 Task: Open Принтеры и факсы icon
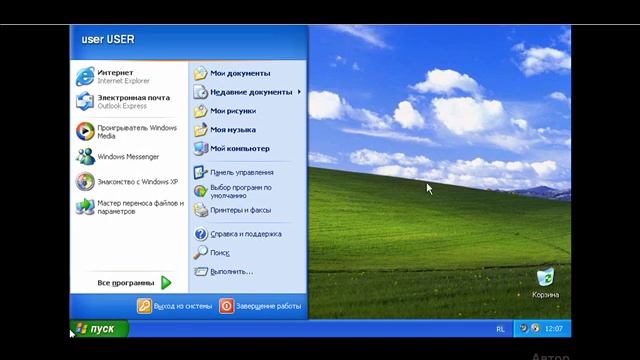pos(200,210)
